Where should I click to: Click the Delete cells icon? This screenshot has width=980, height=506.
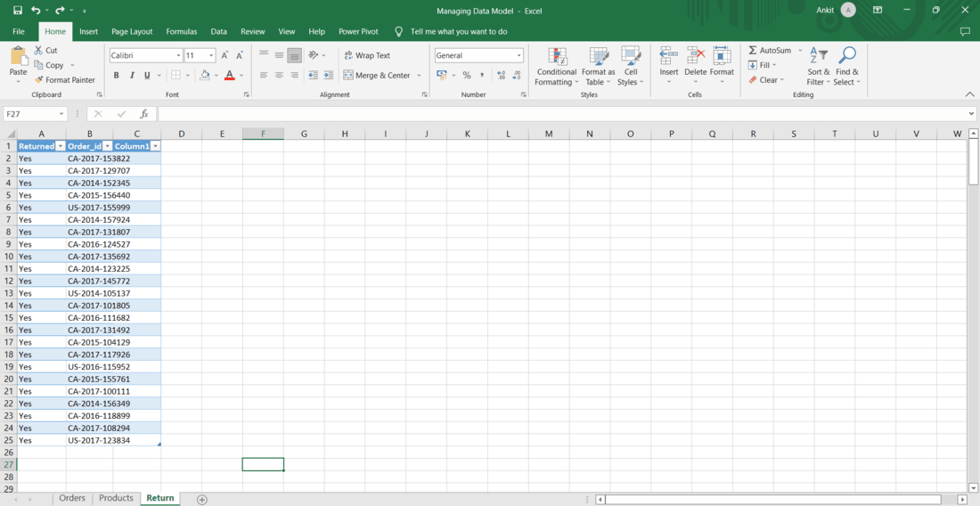point(695,55)
